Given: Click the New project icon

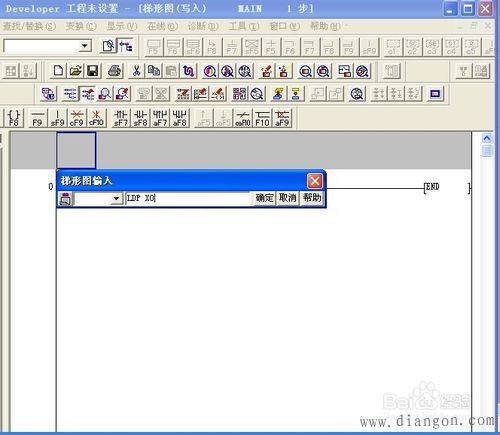Looking at the screenshot, I should [58, 71].
